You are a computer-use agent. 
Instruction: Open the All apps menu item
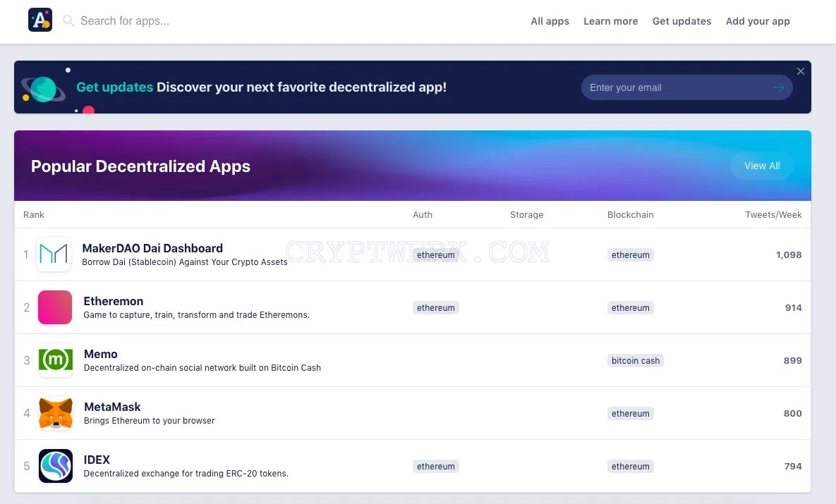(x=550, y=21)
